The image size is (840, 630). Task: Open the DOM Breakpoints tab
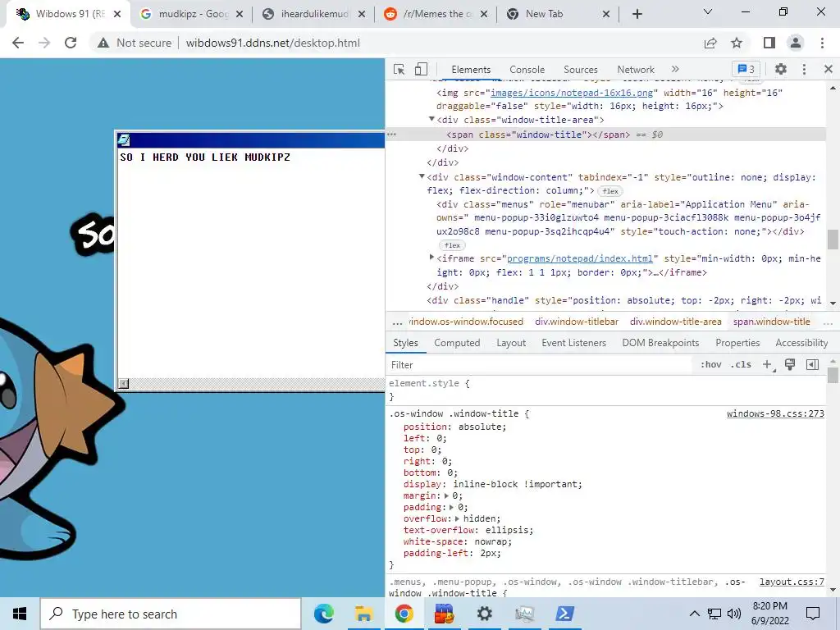point(660,343)
